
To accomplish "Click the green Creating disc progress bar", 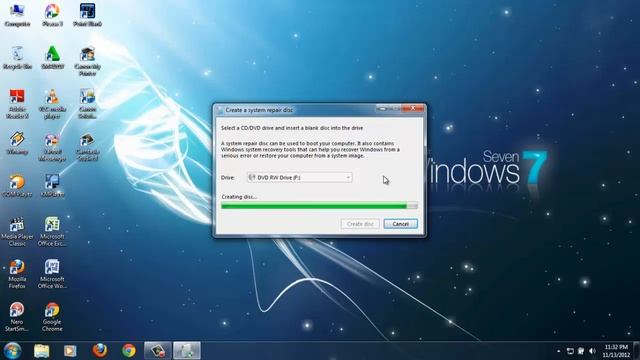I will click(319, 206).
